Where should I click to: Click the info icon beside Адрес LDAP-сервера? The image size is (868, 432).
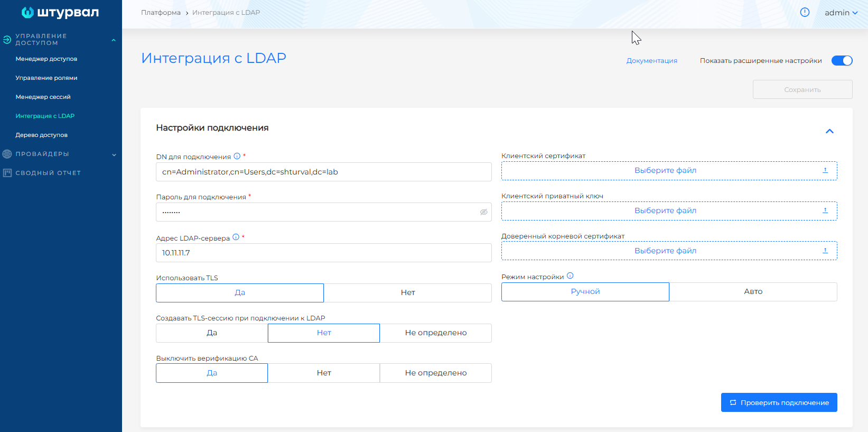coord(236,237)
